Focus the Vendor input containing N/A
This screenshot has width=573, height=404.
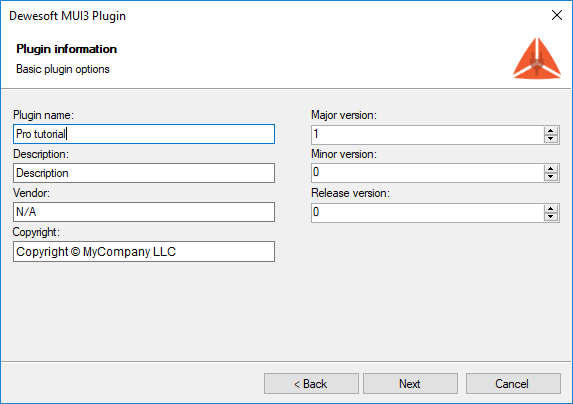tap(144, 212)
